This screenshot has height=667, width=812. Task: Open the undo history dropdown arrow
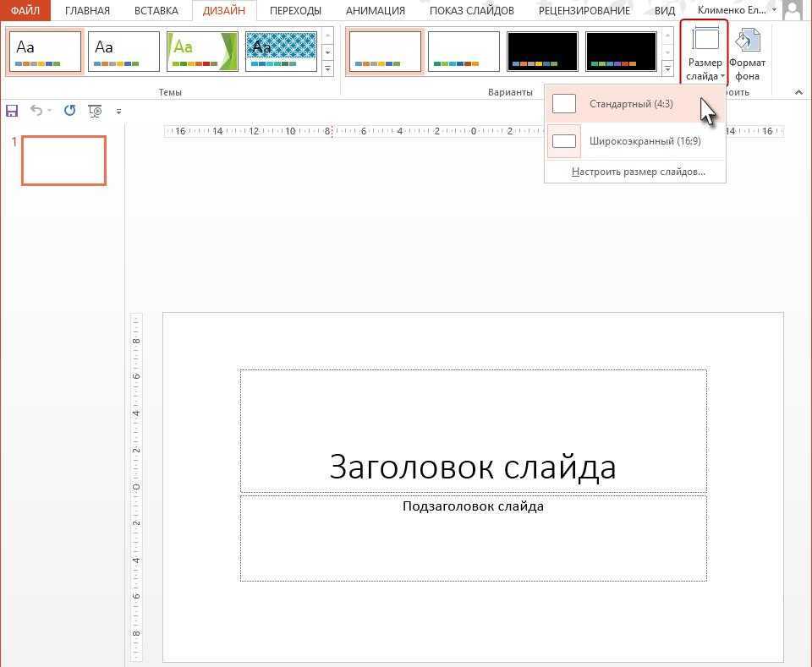(x=50, y=110)
